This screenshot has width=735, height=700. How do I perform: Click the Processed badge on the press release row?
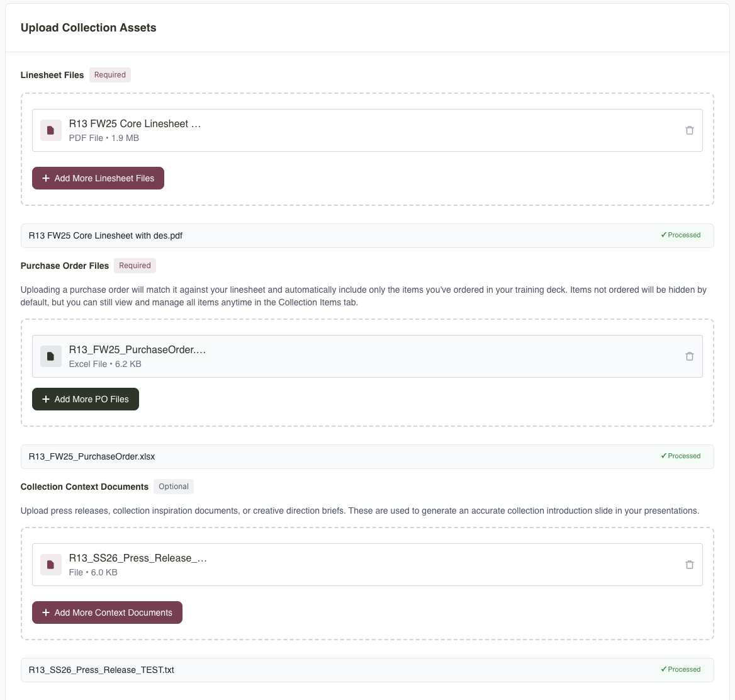681,669
